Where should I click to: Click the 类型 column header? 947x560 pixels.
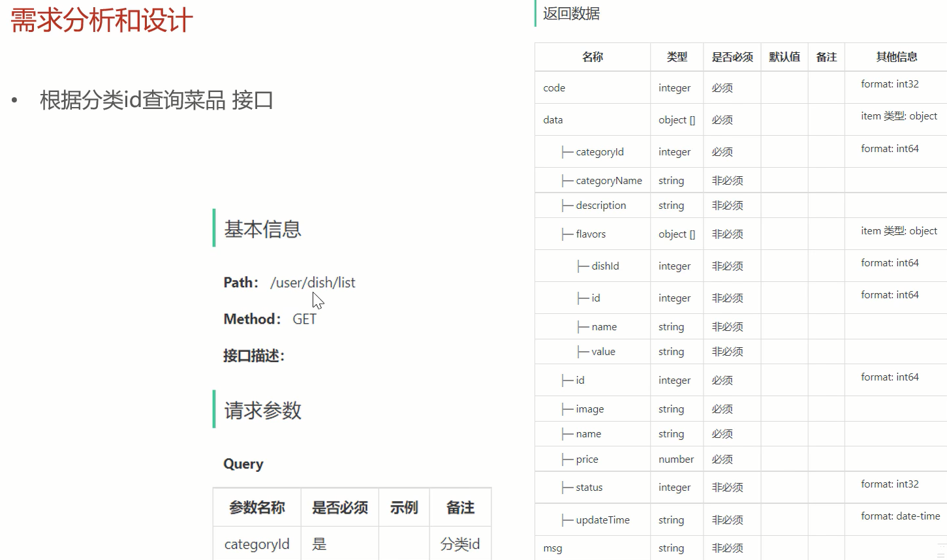point(677,57)
